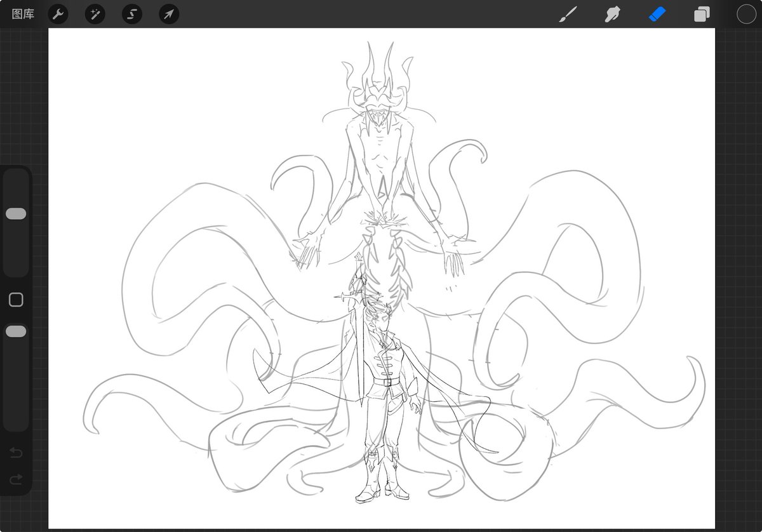Open the color picker circle

click(746, 14)
